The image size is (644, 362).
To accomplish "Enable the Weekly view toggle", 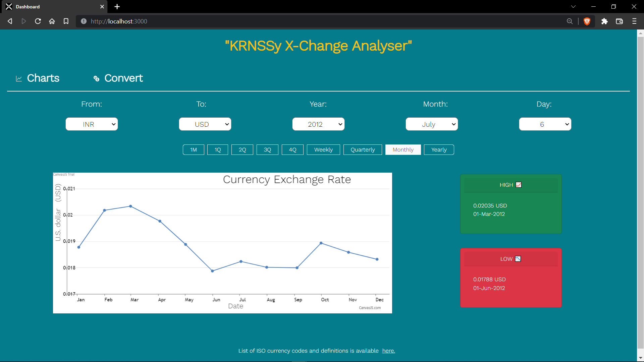I will coord(323,149).
